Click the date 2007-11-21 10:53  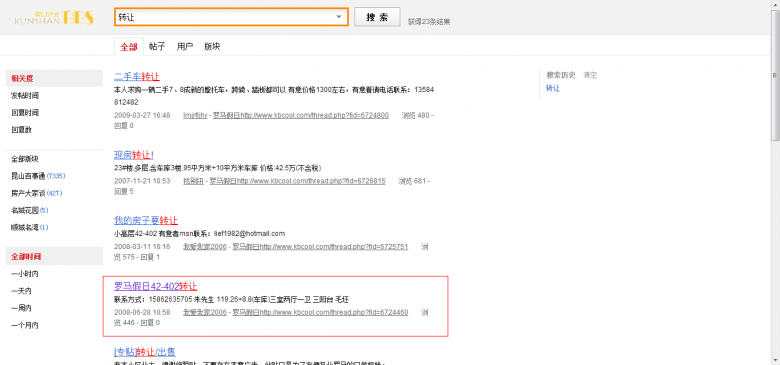coord(142,181)
